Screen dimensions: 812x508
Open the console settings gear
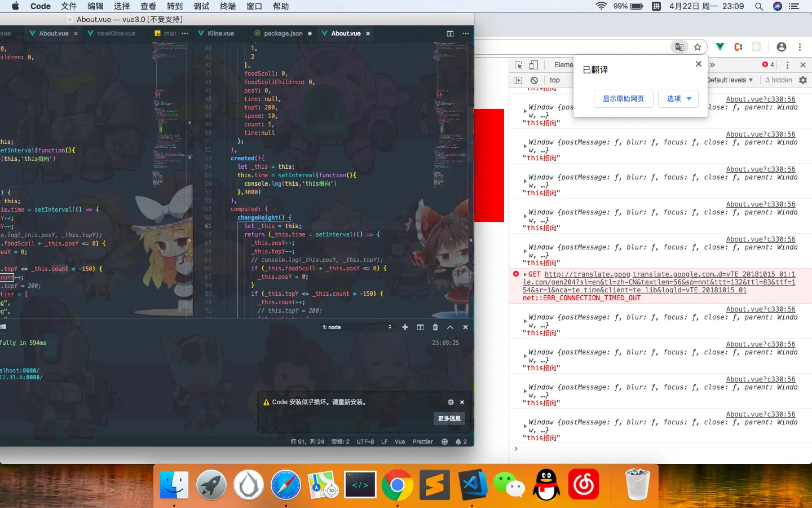803,80
